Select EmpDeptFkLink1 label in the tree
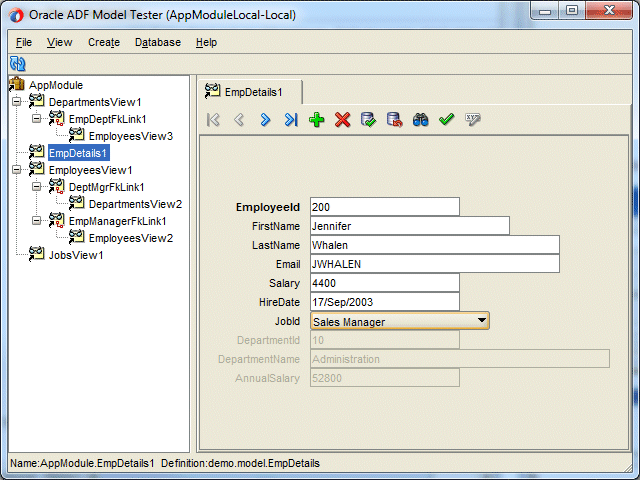The height and width of the screenshot is (480, 640). click(108, 119)
